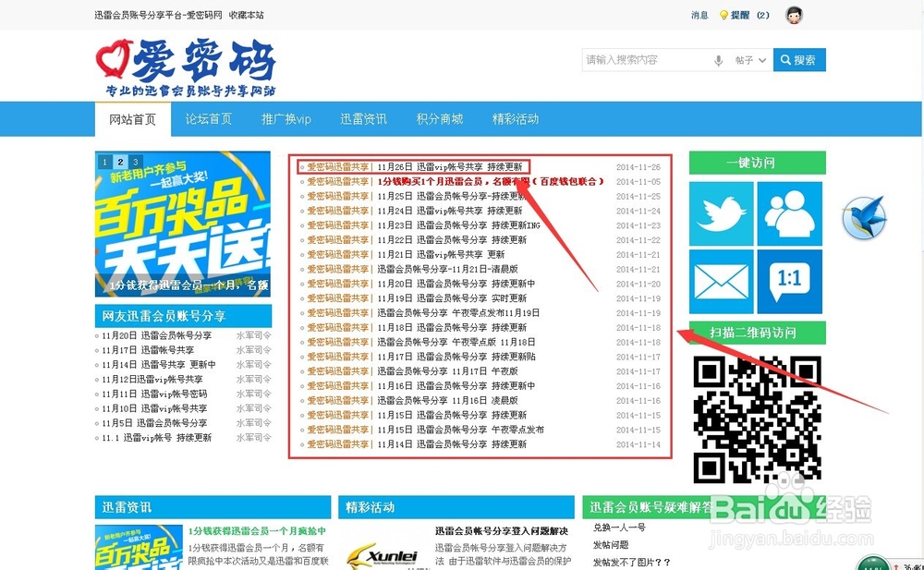Screen dimensions: 924x570
Task: Click the 爱密码 site logo
Action: [186, 67]
